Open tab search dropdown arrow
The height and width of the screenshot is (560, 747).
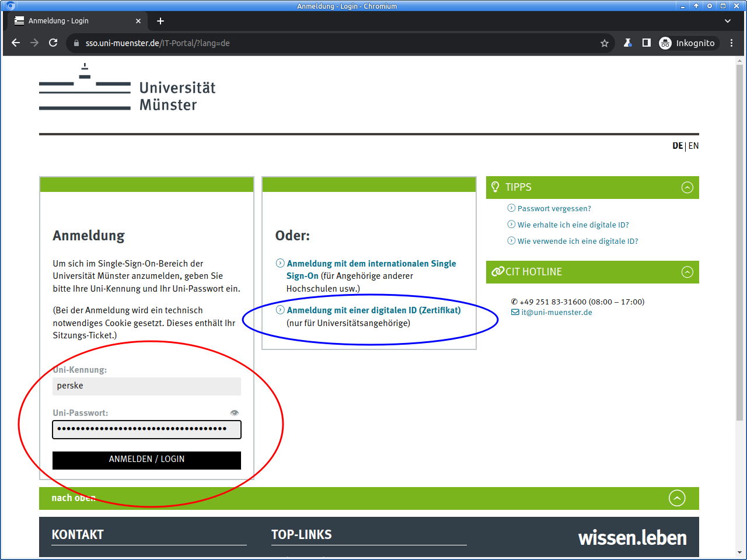[728, 21]
